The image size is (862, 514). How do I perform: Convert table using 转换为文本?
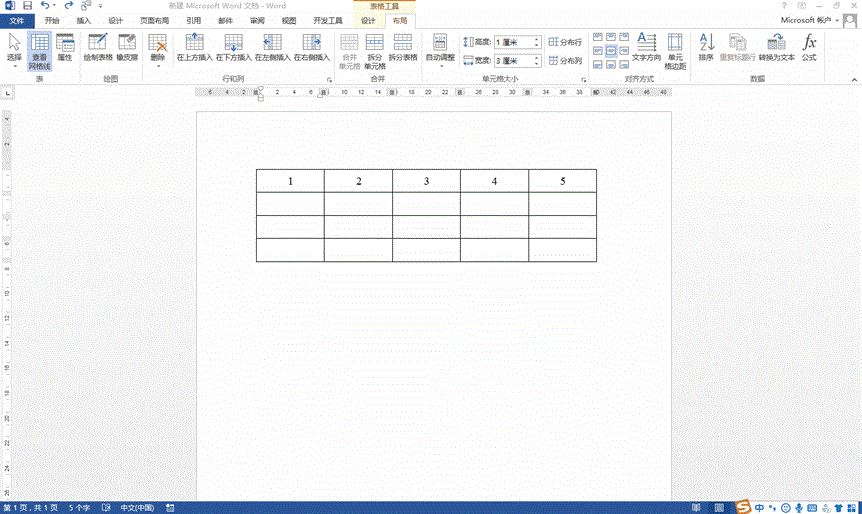point(776,47)
